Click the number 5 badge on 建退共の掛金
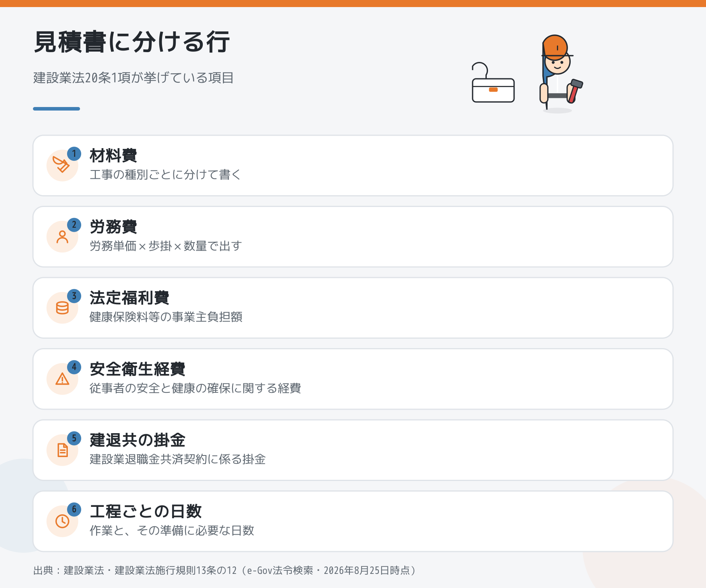This screenshot has height=588, width=706. pos(74,438)
